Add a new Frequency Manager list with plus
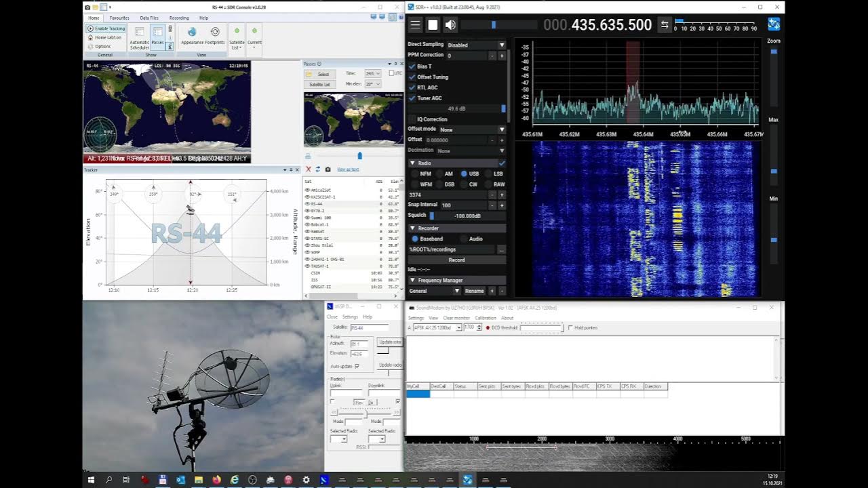The width and height of the screenshot is (868, 488). click(x=493, y=291)
